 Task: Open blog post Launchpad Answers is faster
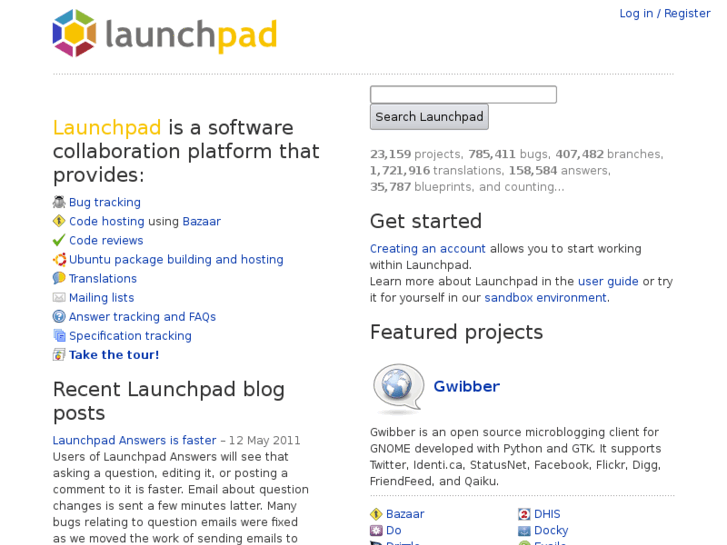(134, 440)
